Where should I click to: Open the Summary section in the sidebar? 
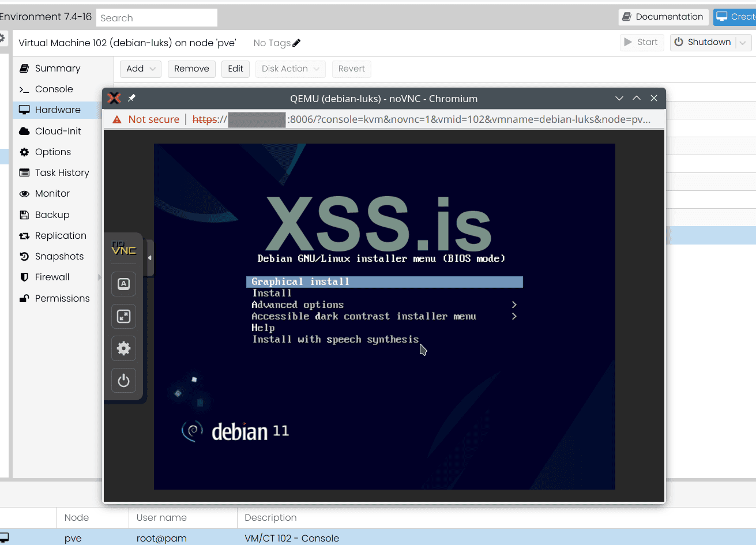tap(58, 68)
